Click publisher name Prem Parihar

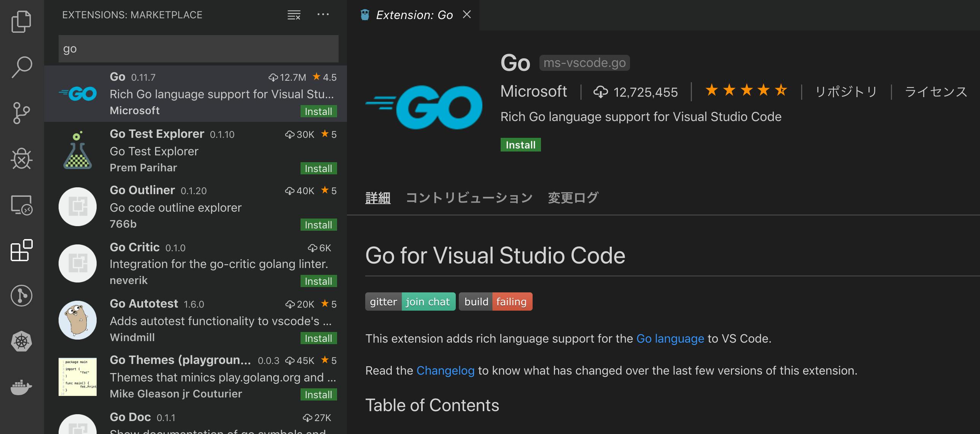click(x=143, y=168)
